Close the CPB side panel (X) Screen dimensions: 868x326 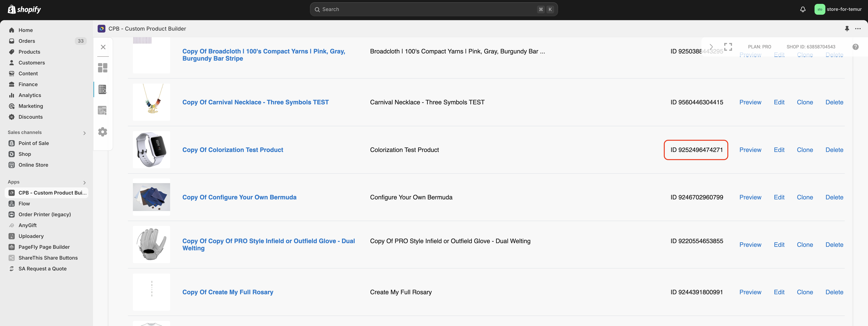click(103, 47)
